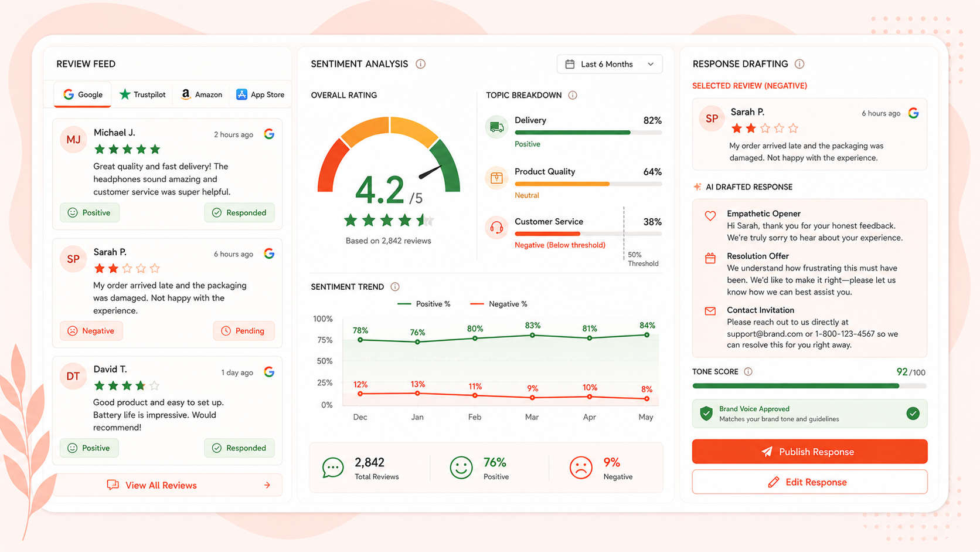Click the Jan 13% negative data point
This screenshot has width=980, height=552.
(x=417, y=394)
